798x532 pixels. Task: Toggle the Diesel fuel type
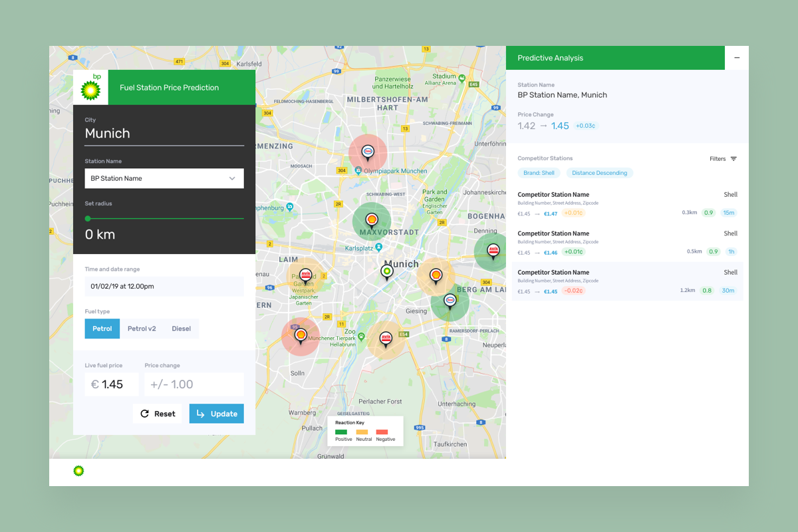[181, 329]
